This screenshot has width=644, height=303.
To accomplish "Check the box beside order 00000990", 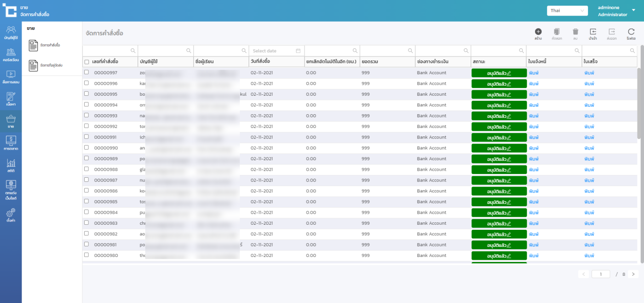I will click(x=86, y=148).
